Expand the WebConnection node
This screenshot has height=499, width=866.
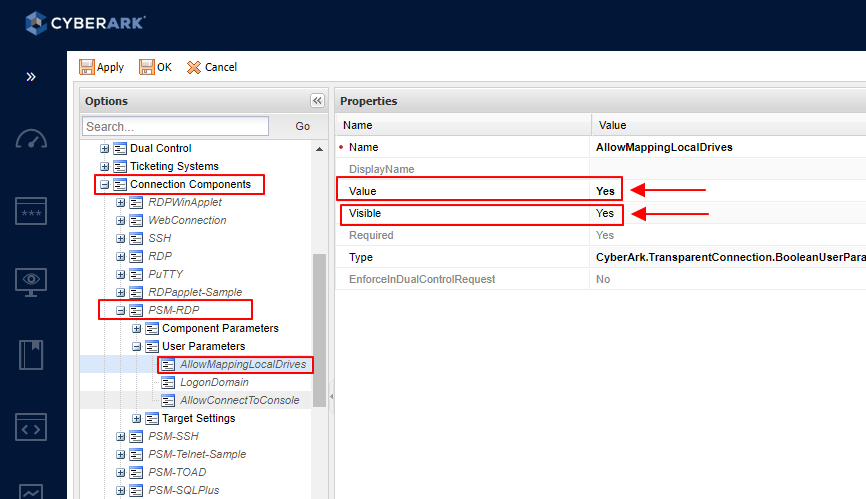coord(120,220)
